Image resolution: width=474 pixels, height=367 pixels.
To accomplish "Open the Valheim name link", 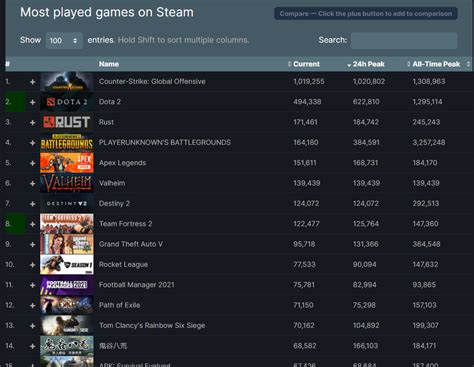I will click(x=112, y=183).
